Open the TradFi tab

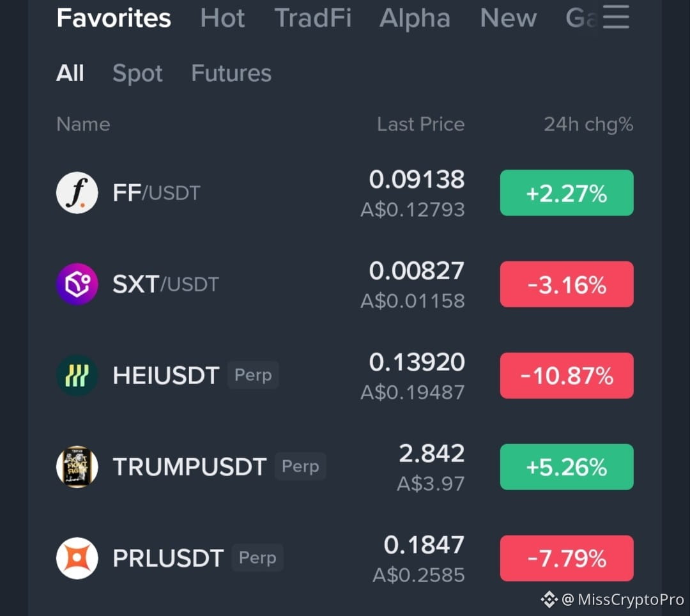(x=313, y=18)
